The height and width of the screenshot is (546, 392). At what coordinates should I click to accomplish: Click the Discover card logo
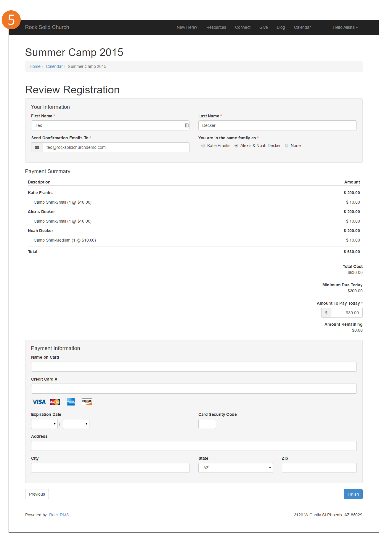tap(87, 402)
